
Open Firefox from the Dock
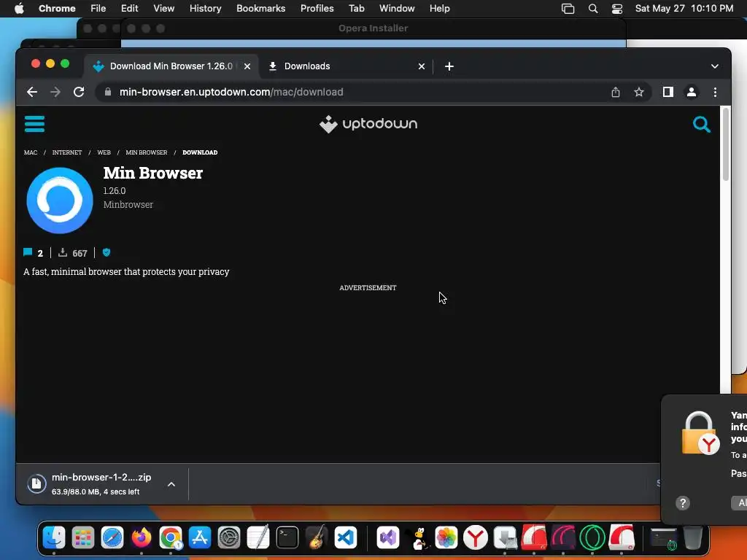[141, 537]
